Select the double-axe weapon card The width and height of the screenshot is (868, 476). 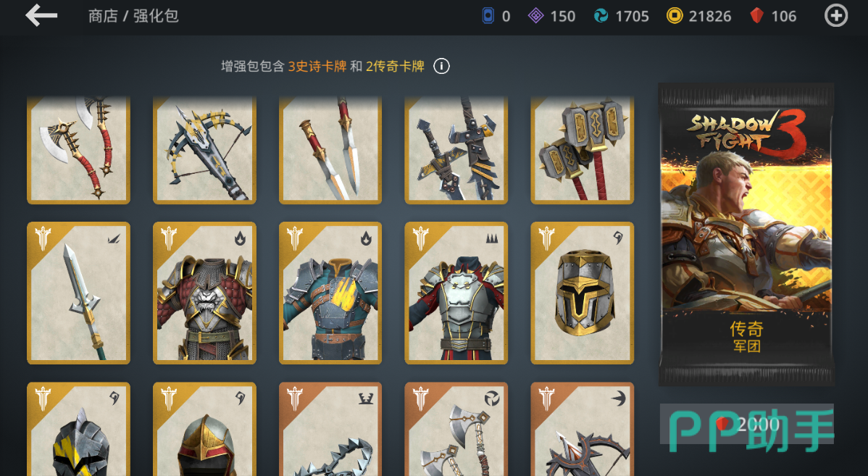coord(78,149)
